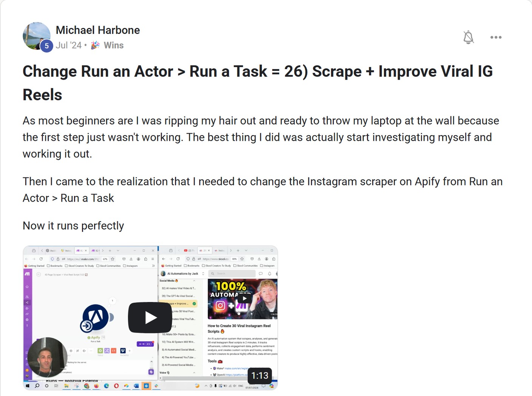Play the embedded video

(150, 317)
